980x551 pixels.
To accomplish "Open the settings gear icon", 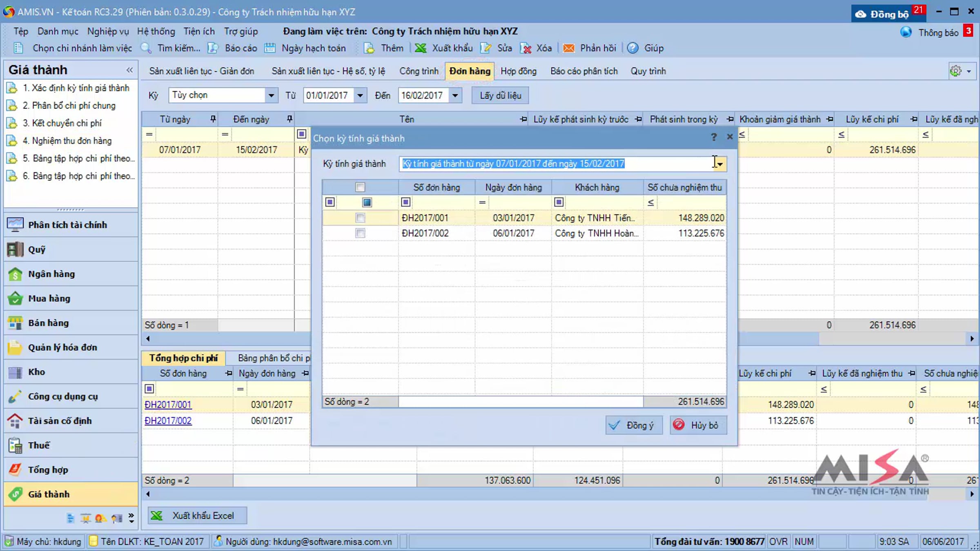I will [x=956, y=71].
